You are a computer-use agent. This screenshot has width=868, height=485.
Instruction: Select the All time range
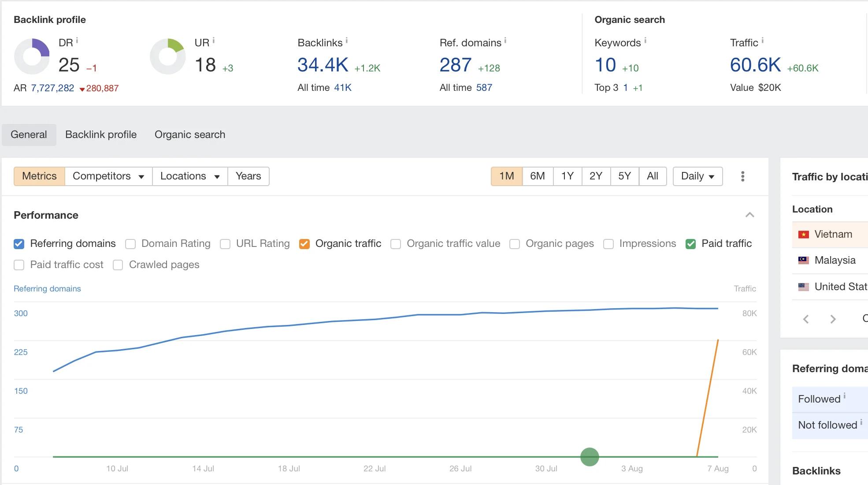tap(653, 176)
